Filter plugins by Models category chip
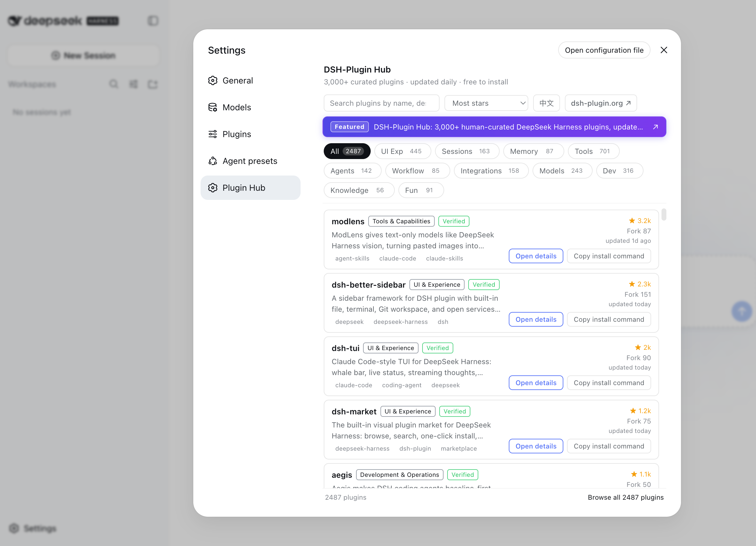The width and height of the screenshot is (756, 546). coord(562,171)
